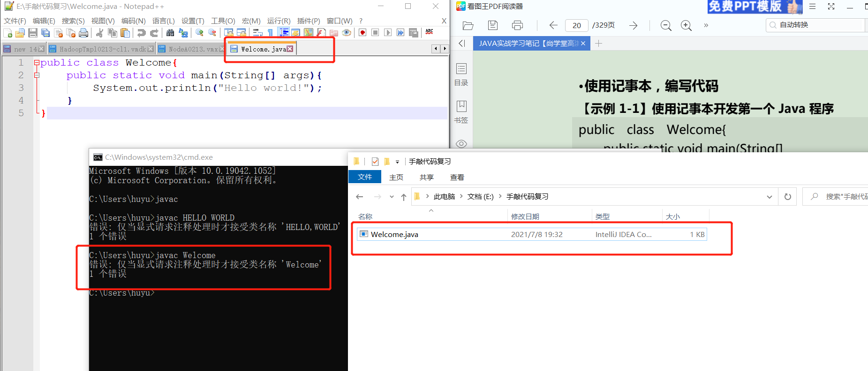Click the save icon in PDF reader
This screenshot has height=371, width=868.
(492, 25)
